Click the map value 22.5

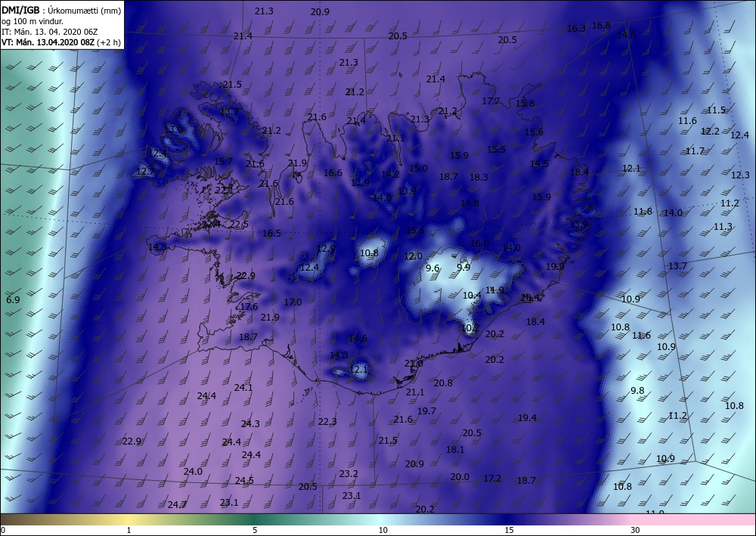pyautogui.click(x=239, y=225)
